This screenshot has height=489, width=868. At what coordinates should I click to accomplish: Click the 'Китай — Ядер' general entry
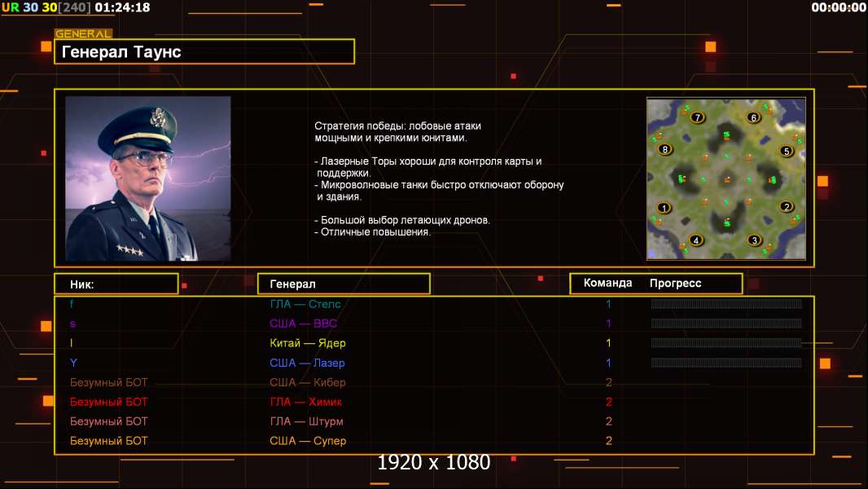point(308,343)
